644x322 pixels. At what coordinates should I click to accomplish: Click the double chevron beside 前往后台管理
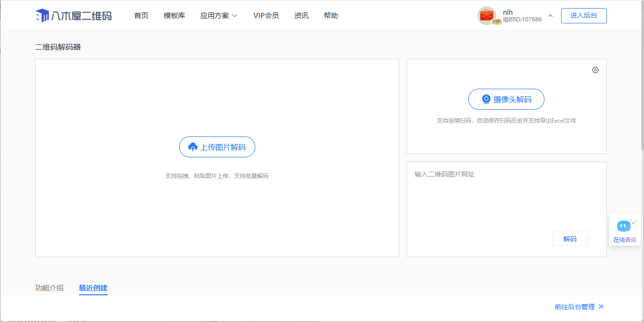click(601, 307)
